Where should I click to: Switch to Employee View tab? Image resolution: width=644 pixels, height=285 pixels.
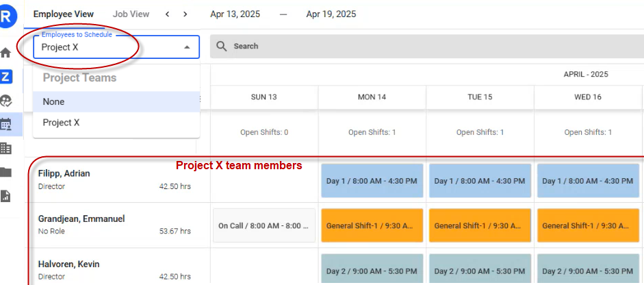(x=64, y=14)
